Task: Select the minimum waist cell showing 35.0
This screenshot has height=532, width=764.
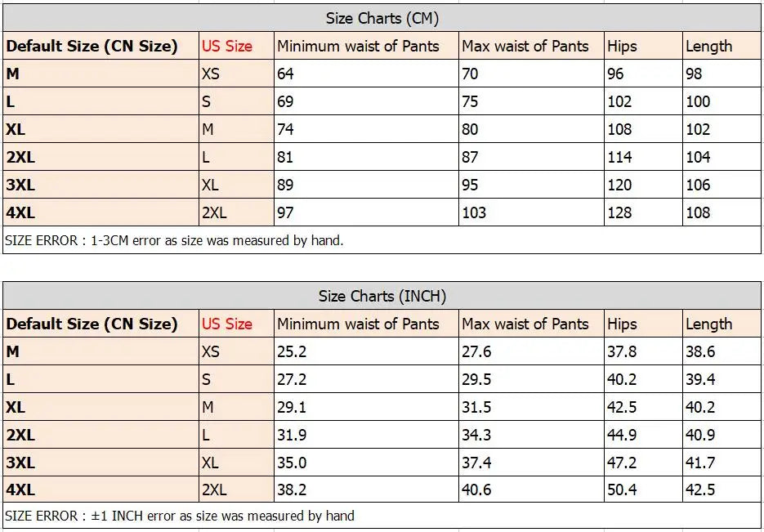Action: pos(292,463)
